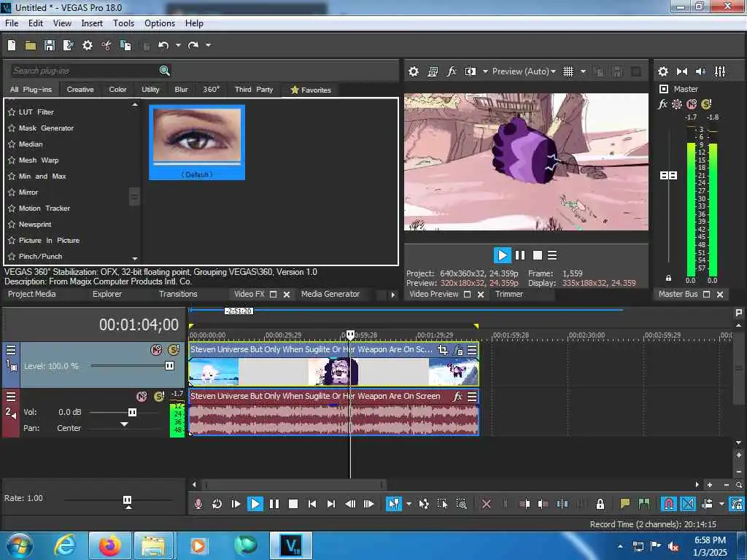Select the Normal Edit tool

click(393, 504)
